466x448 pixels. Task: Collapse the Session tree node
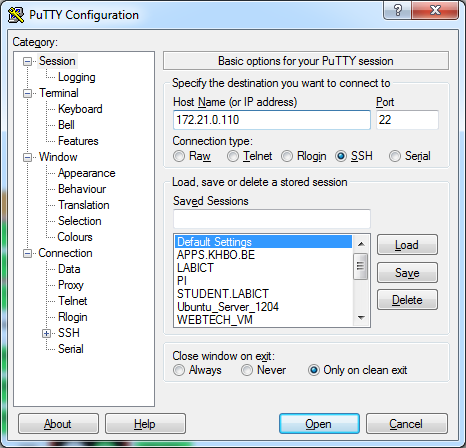[27, 61]
